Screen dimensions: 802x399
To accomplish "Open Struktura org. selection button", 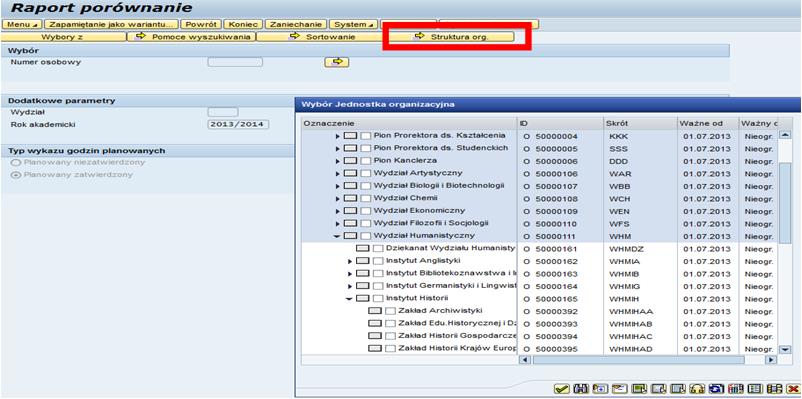I will [452, 37].
